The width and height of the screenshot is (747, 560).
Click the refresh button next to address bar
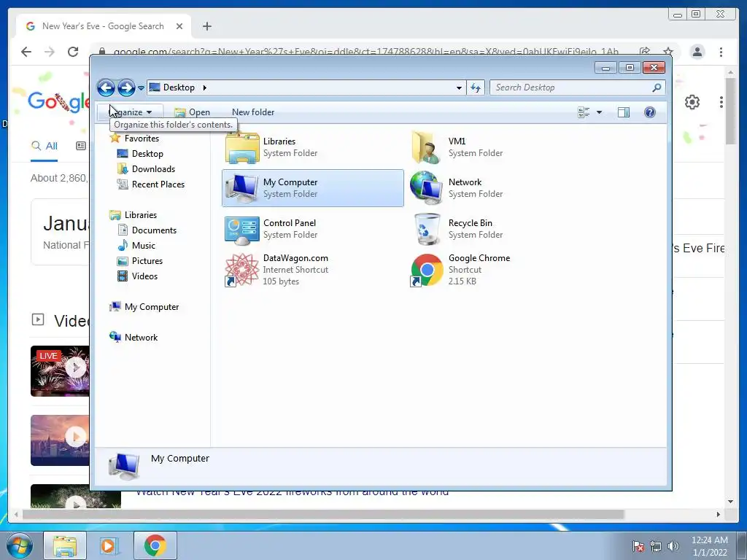(476, 87)
